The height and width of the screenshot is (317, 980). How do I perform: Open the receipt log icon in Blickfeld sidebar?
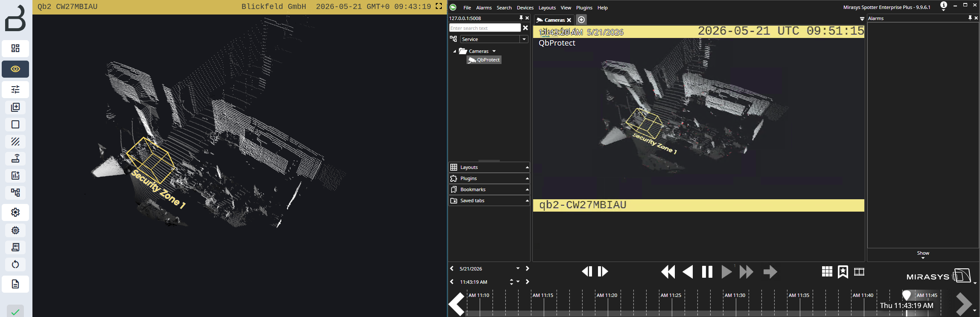[x=15, y=247]
